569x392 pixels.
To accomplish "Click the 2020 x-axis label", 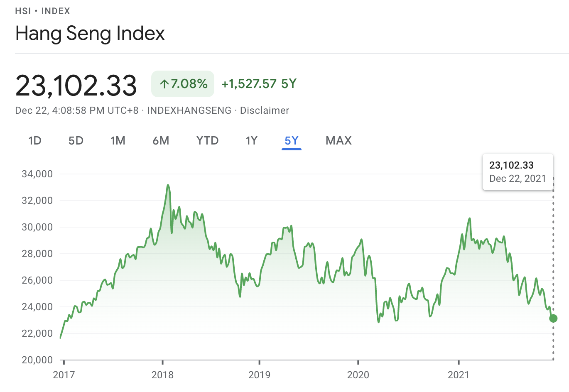I will coord(358,375).
